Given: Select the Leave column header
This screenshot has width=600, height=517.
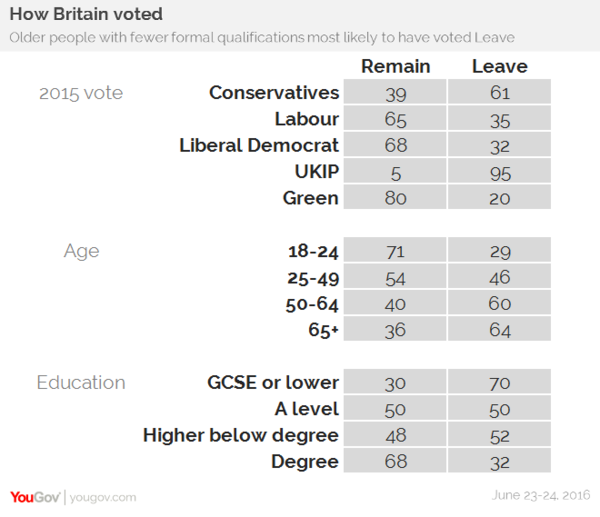Looking at the screenshot, I should [500, 66].
